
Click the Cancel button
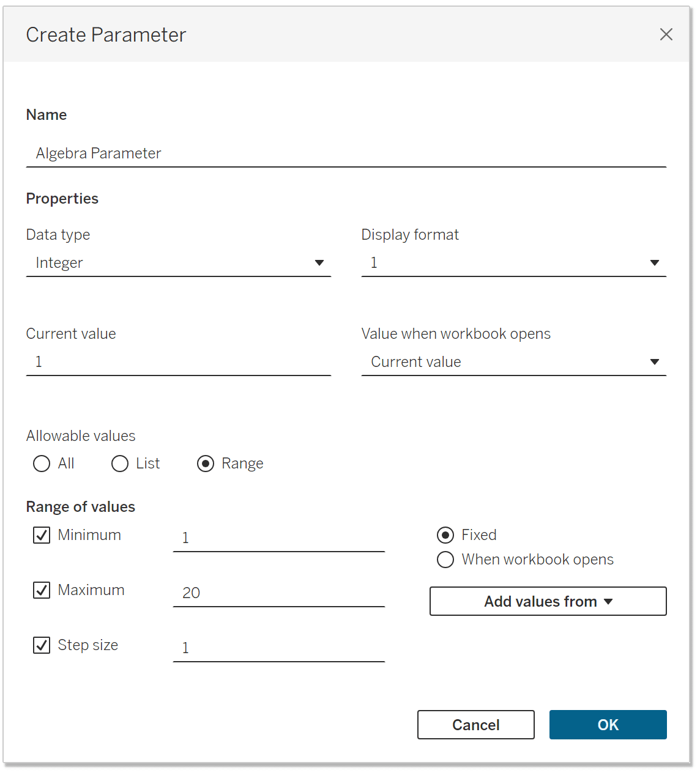pos(475,725)
